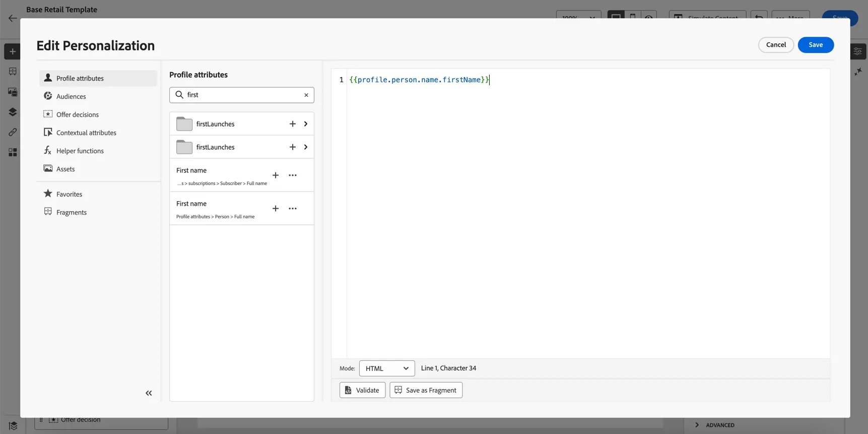
Task: Open the Audiences section
Action: click(x=98, y=96)
